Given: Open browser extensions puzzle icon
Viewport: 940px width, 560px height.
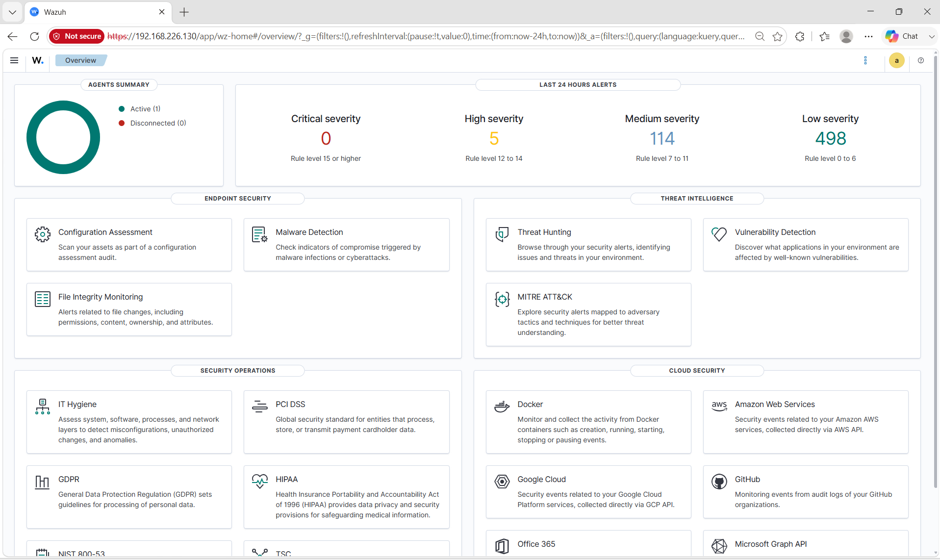Looking at the screenshot, I should (x=800, y=36).
